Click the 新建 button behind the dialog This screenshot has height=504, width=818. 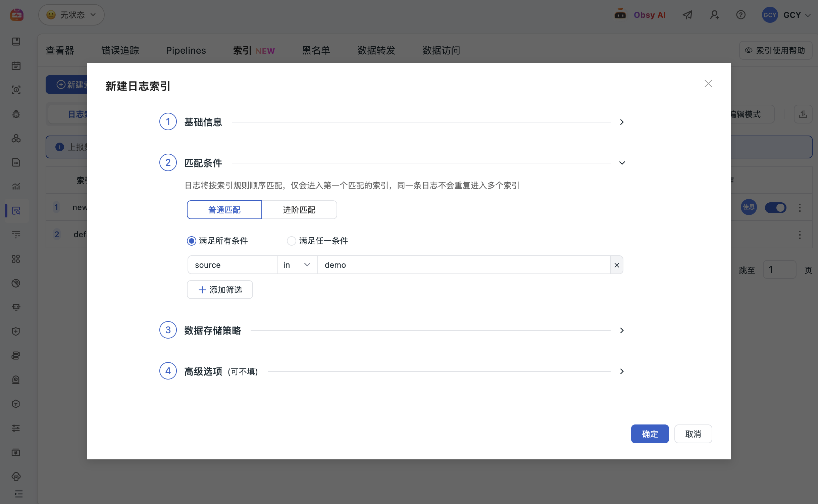click(x=67, y=85)
